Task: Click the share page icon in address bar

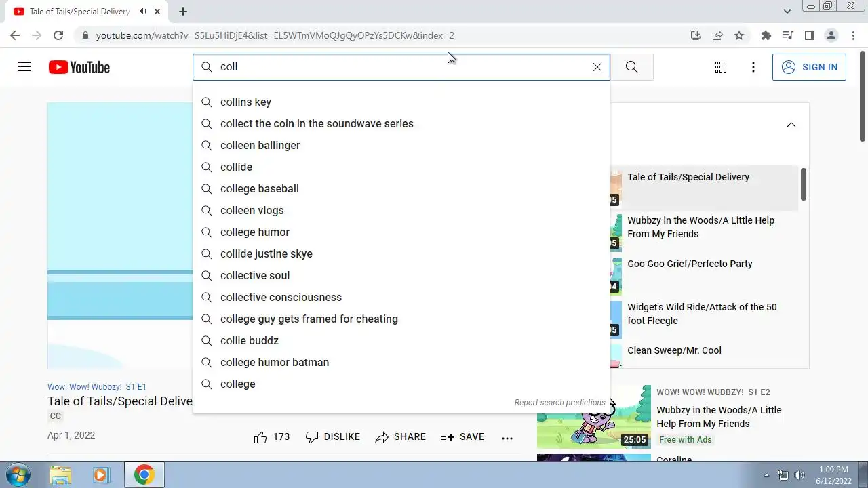Action: pos(717,35)
